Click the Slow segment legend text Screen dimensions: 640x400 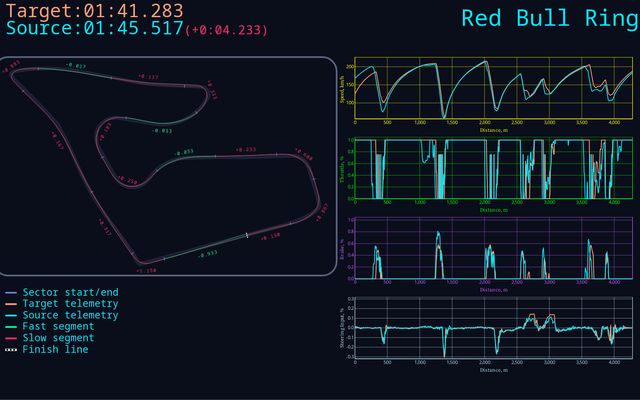pyautogui.click(x=62, y=338)
